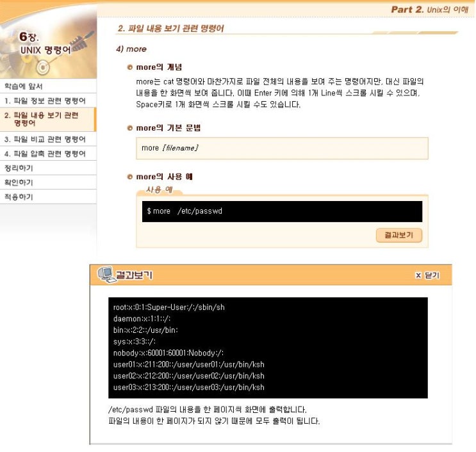
Task: Select 2. 파일 내용 보기 관련 명령어
Action: tap(48, 119)
